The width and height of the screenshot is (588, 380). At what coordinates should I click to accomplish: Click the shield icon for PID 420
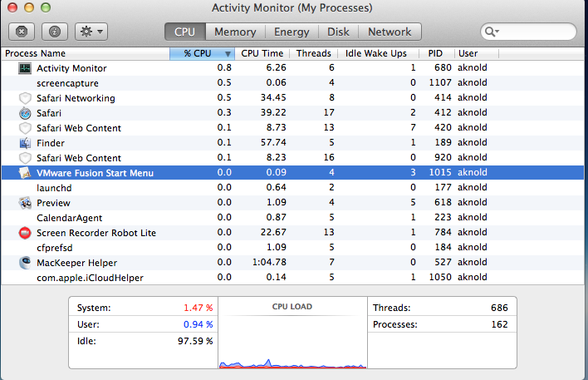coord(25,128)
